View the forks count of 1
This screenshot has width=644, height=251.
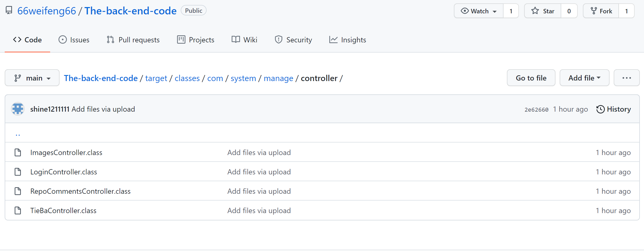coord(626,11)
